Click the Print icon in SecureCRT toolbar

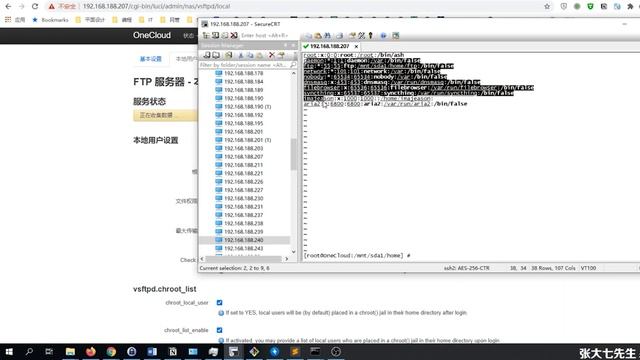coord(340,36)
